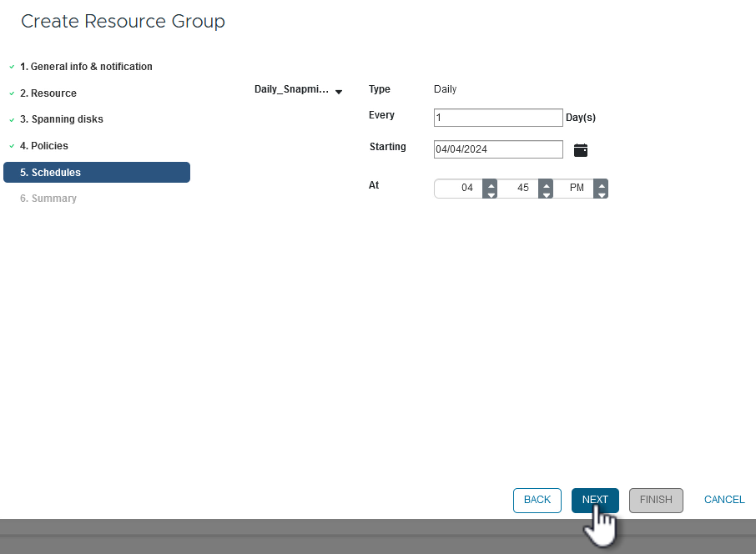Click the Every field label
This screenshot has width=756, height=554.
381,115
